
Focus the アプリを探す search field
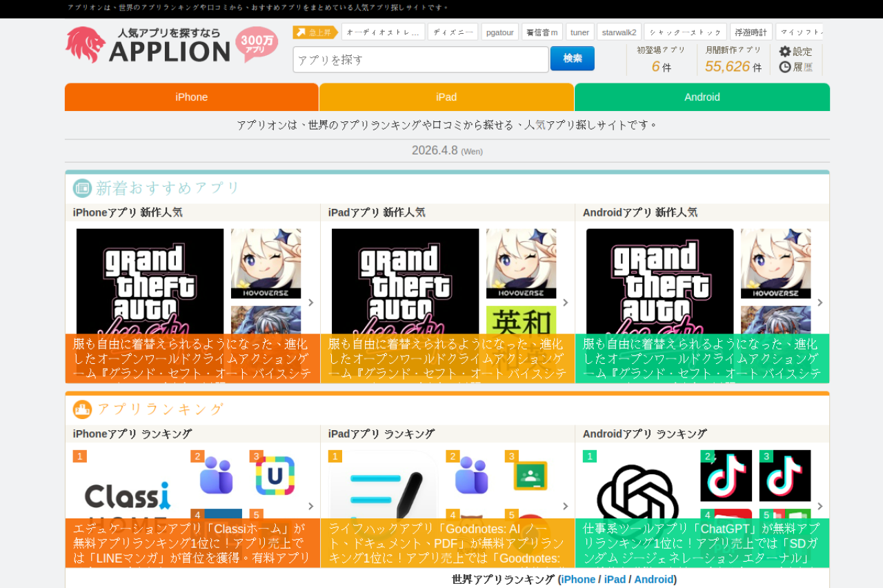[420, 60]
